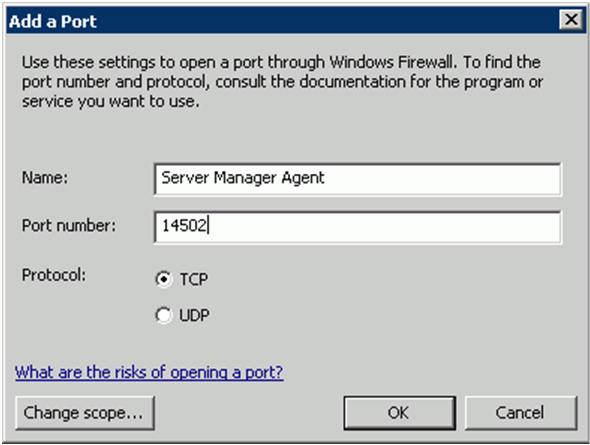Open the risks of opening a port link
Screen dimensions: 590x445
tap(149, 372)
